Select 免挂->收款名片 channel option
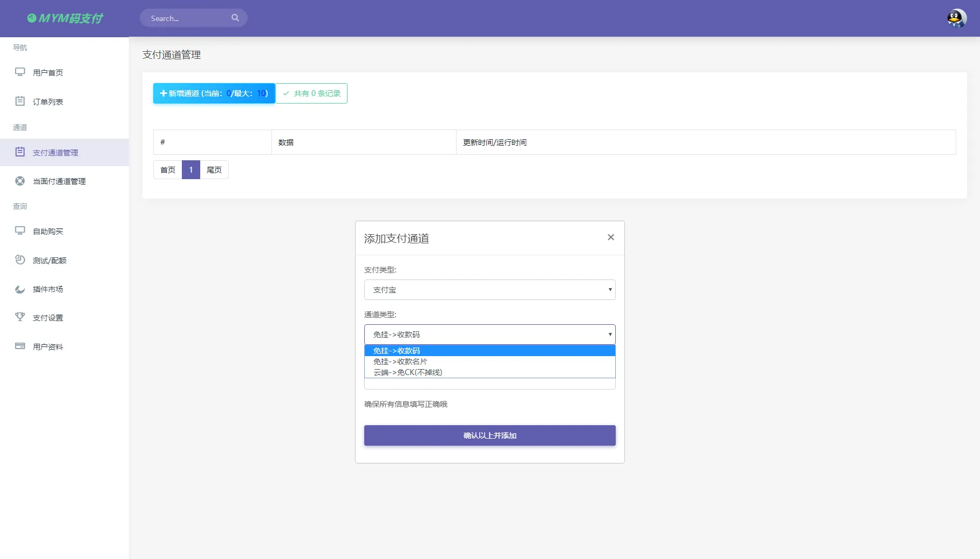980x559 pixels. pyautogui.click(x=400, y=362)
